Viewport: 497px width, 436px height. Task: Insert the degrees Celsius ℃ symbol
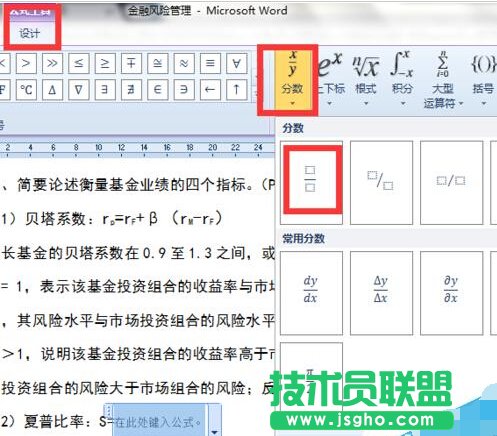pos(26,89)
